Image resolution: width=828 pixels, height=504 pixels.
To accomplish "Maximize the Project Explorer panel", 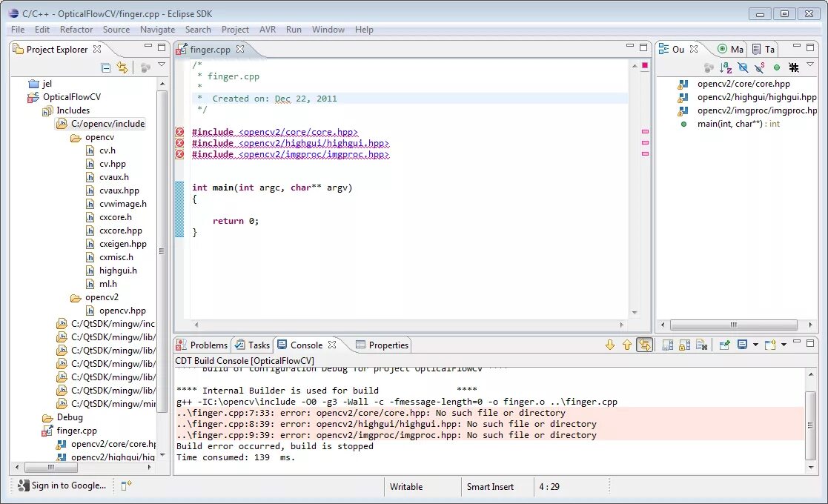I will click(x=162, y=47).
